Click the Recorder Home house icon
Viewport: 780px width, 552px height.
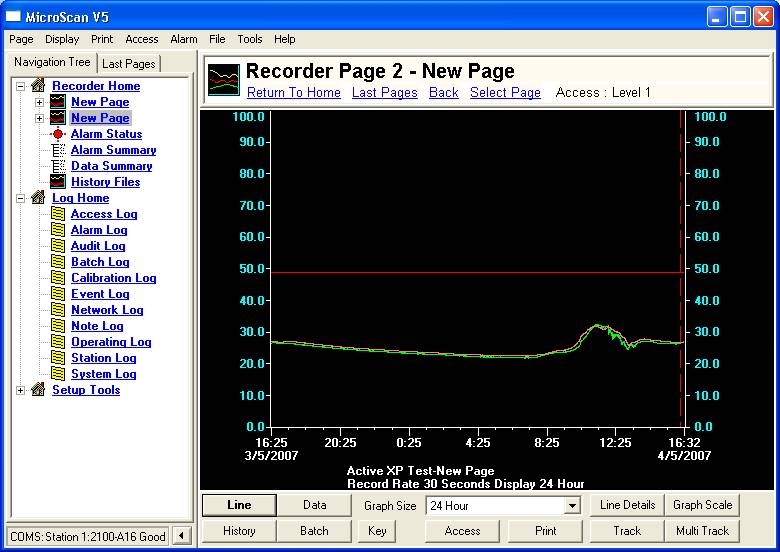coord(38,86)
